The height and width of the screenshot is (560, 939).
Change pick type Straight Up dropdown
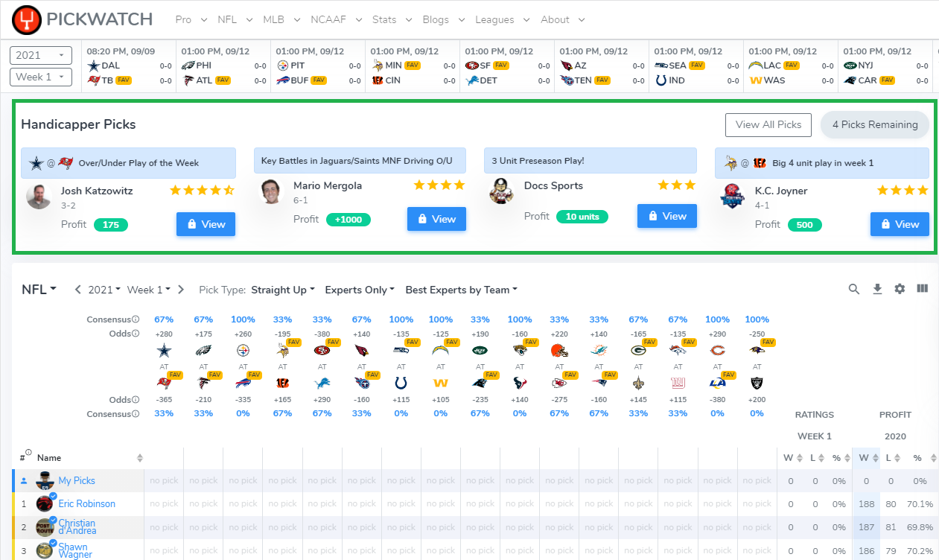283,290
